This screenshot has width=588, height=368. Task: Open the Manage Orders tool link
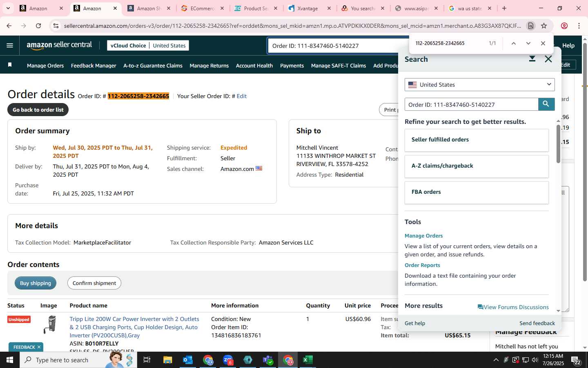423,236
